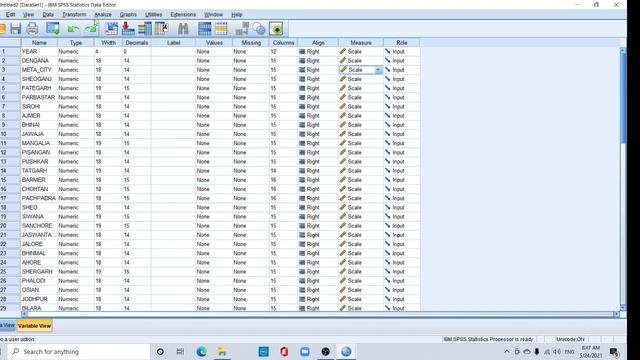640x360 pixels.
Task: Open the Variables info icon
Action: click(144, 29)
